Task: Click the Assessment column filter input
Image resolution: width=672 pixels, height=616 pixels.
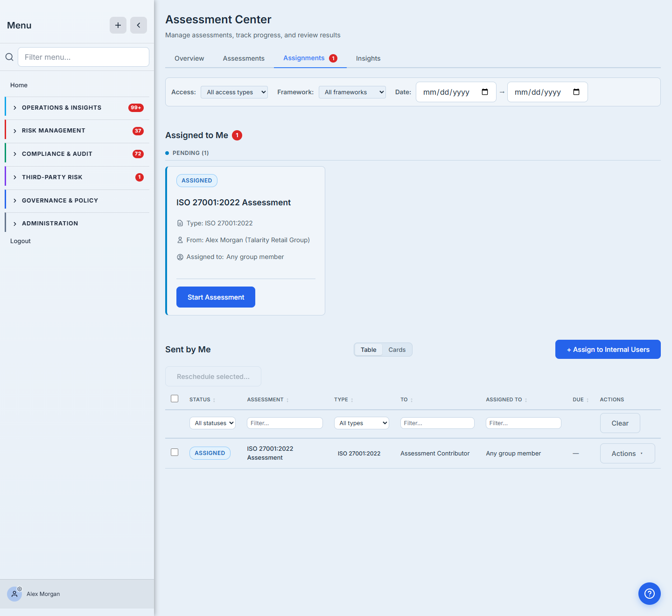Action: point(285,423)
